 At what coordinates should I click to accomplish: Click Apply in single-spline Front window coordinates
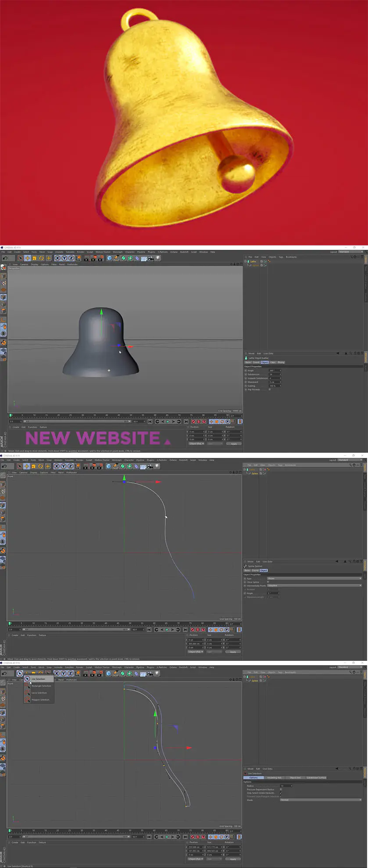point(232,652)
